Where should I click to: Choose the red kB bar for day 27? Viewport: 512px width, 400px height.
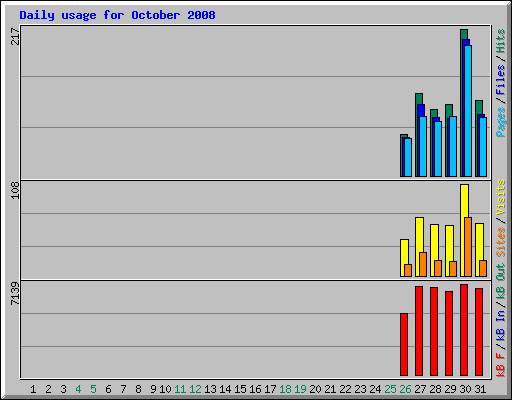419,331
